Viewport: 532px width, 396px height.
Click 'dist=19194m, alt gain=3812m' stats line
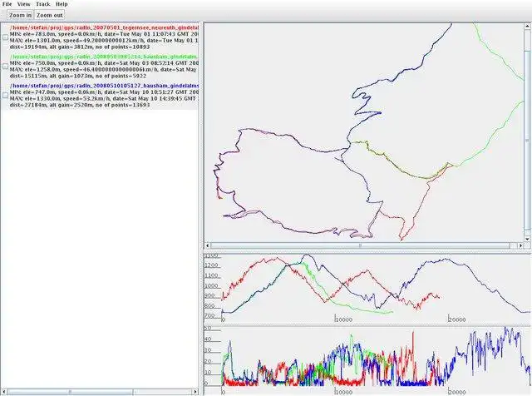tap(80, 47)
